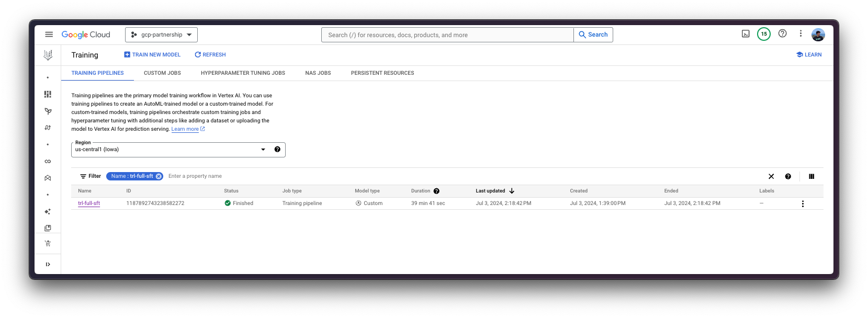Click the Learn button
Screen dimensions: 868x318
(809, 54)
